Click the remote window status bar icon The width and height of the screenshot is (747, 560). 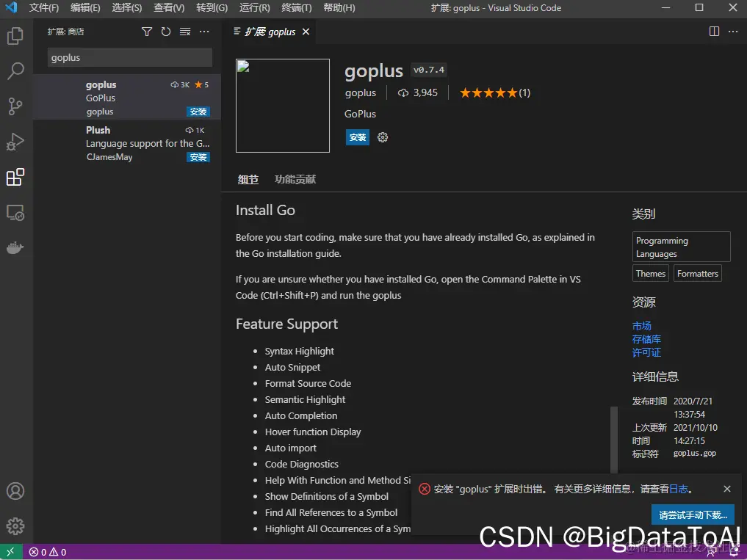click(11, 552)
